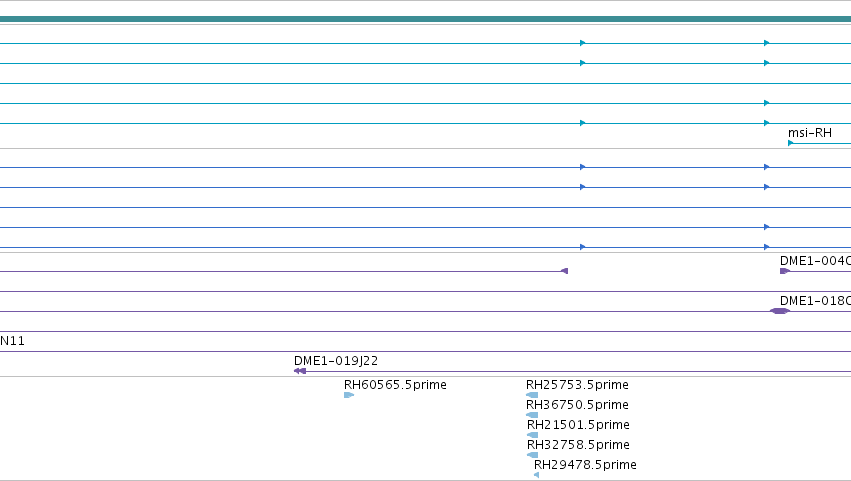
Task: Select the RH29478.5prime label
Action: coord(585,465)
